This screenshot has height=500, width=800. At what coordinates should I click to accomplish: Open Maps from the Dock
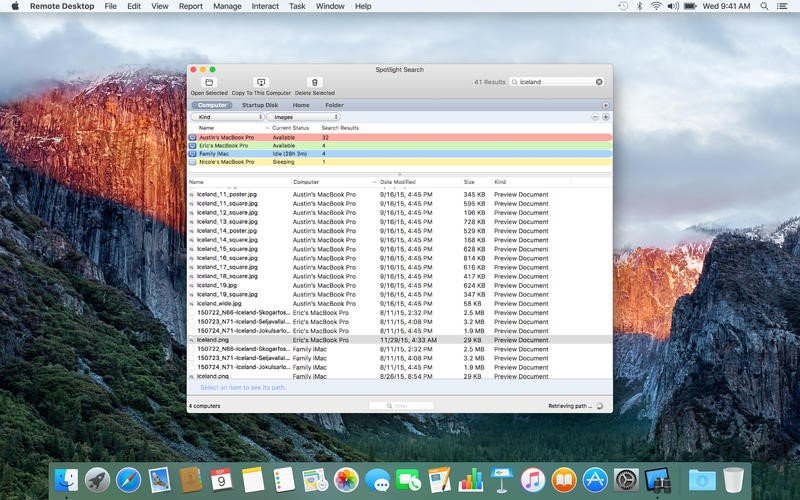coord(315,480)
